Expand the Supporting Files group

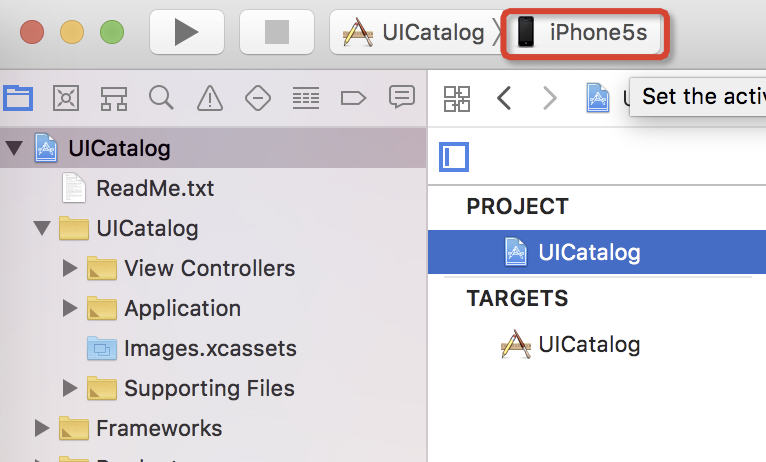(70, 388)
